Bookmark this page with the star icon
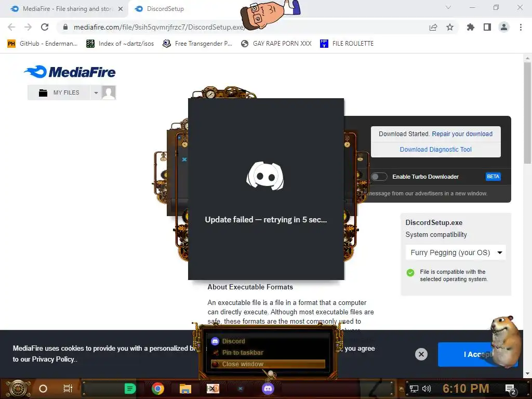Screen dimensions: 532x399 [450, 27]
